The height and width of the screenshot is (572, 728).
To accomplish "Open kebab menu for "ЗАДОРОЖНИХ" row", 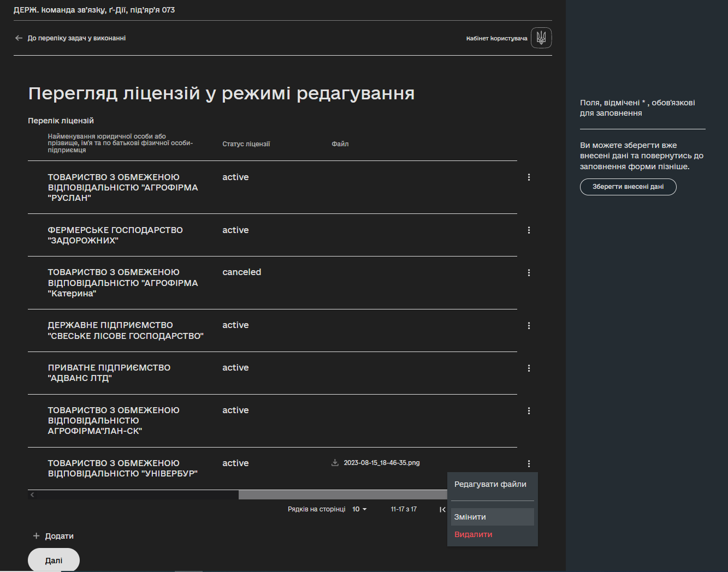I will pos(529,230).
